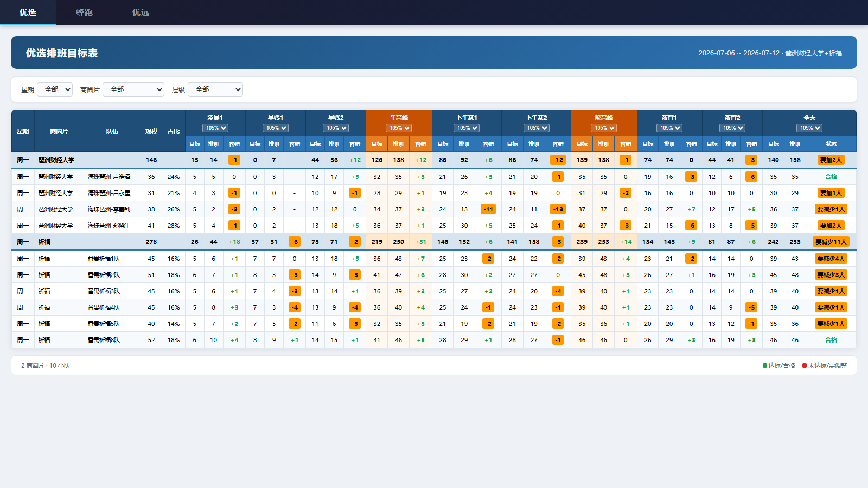Click the 146 规模 total for 琶洲财经大学

pyautogui.click(x=151, y=160)
